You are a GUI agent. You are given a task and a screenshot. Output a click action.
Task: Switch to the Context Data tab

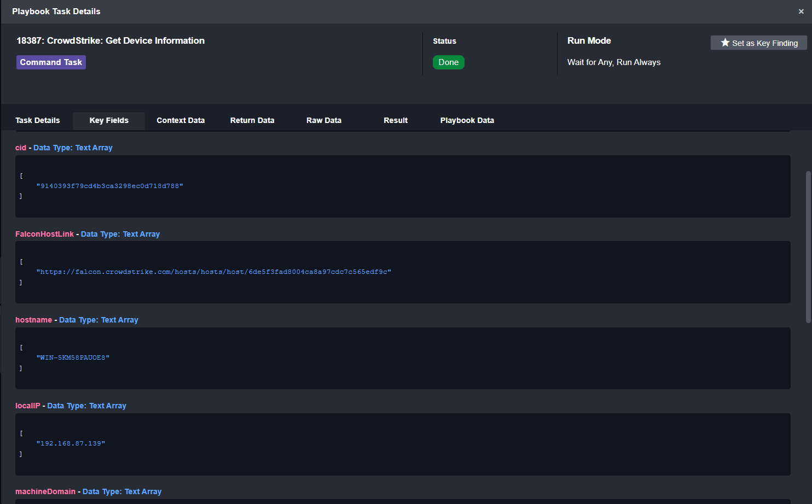[181, 120]
